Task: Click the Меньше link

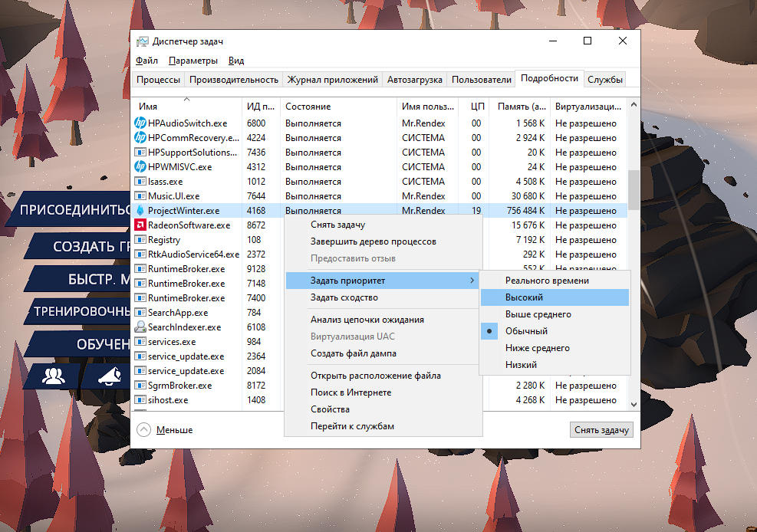Action: (174, 430)
